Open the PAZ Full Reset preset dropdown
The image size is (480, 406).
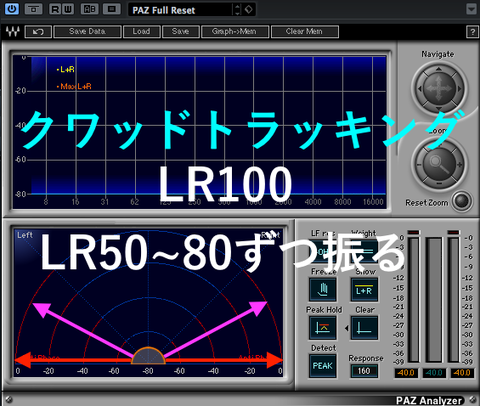(180, 10)
